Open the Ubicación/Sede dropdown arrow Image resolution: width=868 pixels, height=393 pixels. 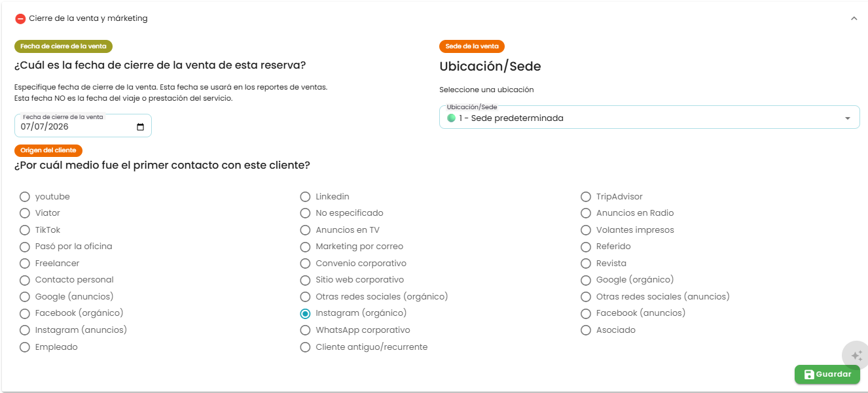tap(848, 118)
